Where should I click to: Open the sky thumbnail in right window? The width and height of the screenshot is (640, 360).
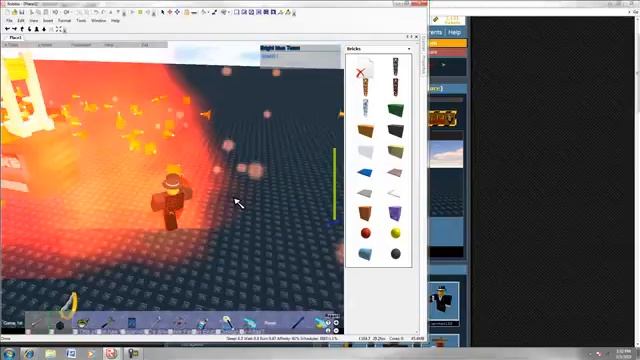[x=447, y=154]
